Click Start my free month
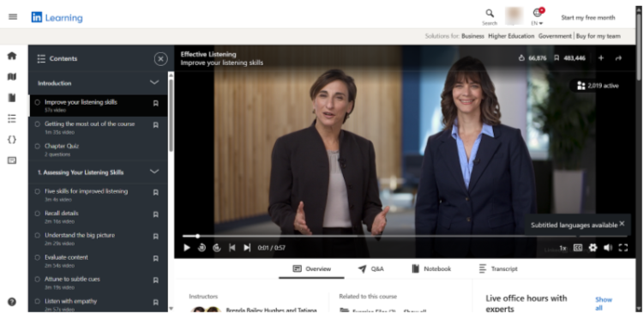 coord(588,18)
